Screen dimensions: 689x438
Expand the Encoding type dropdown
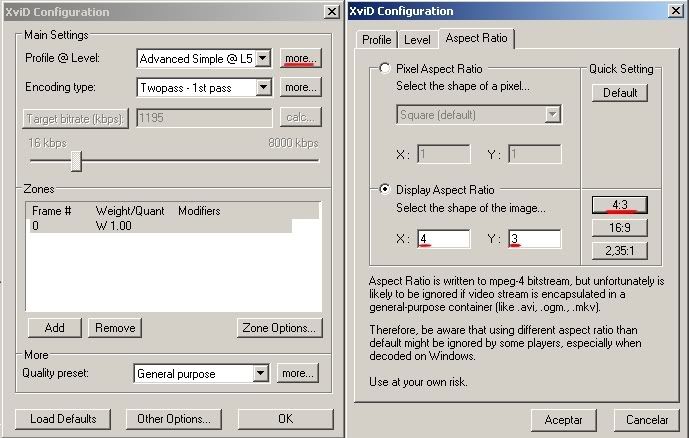tap(263, 87)
